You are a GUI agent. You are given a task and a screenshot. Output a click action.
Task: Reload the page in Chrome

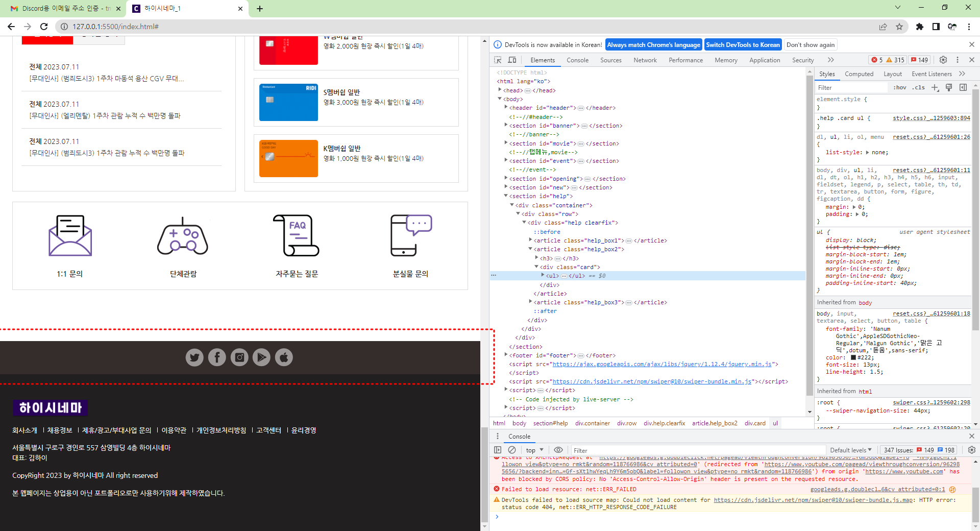[44, 27]
